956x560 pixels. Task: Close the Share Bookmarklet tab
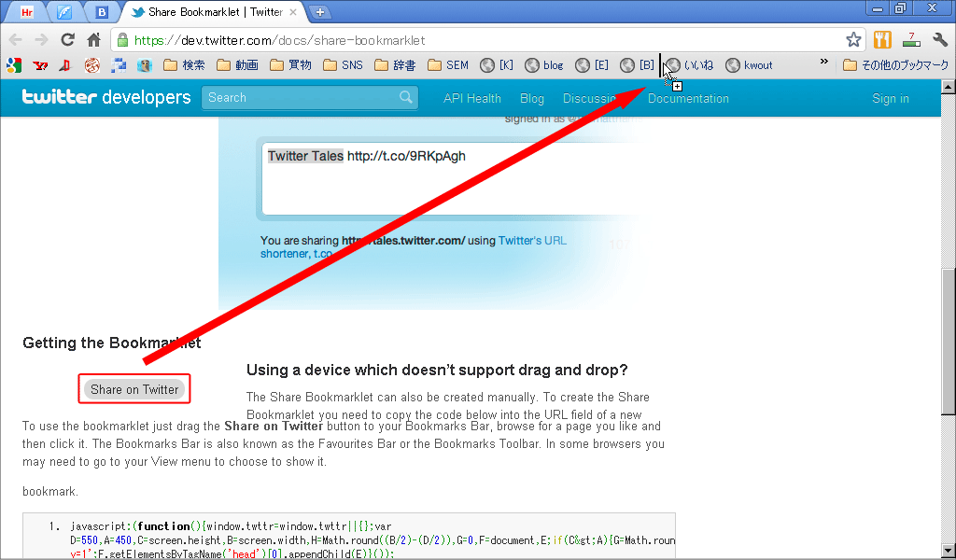pyautogui.click(x=293, y=11)
